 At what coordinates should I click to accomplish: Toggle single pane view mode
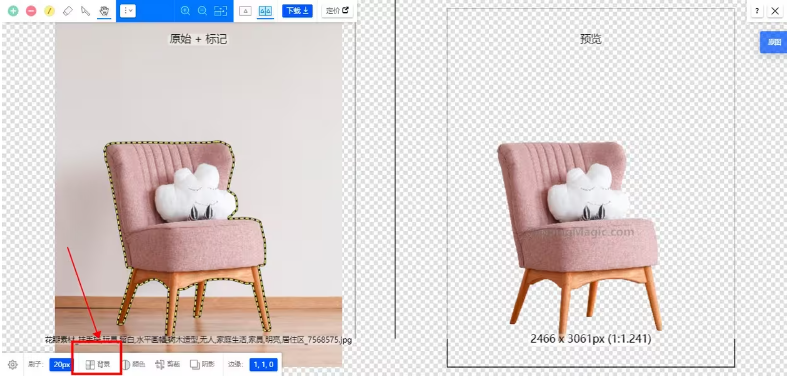pyautogui.click(x=245, y=11)
